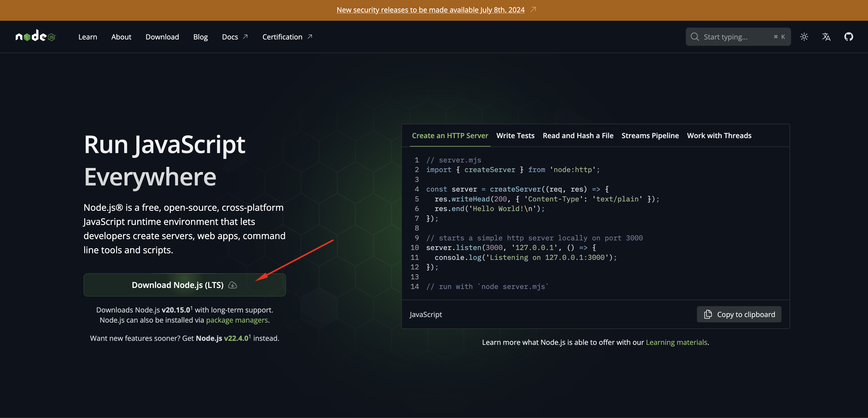Select the Create an HTTP Server tab

pyautogui.click(x=450, y=135)
